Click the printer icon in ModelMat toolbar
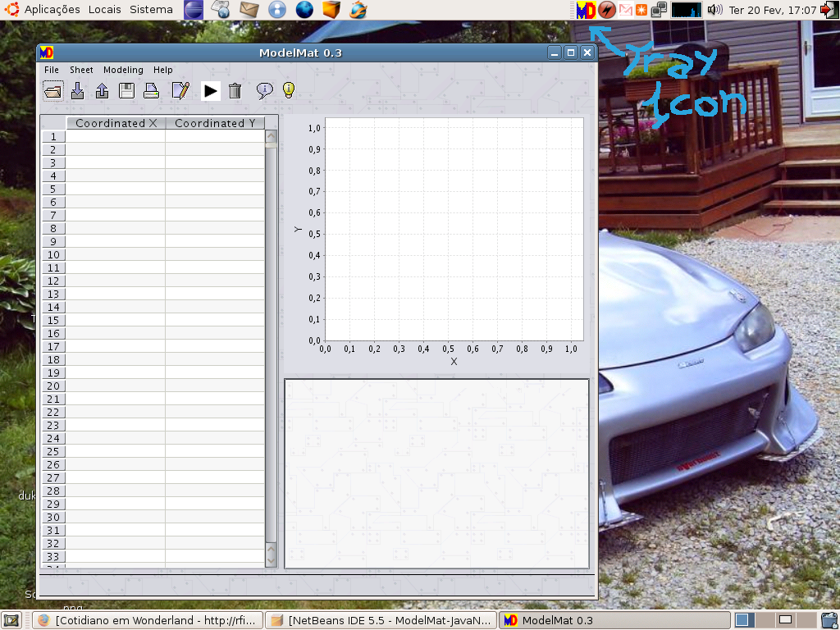840x630 pixels. 152,91
